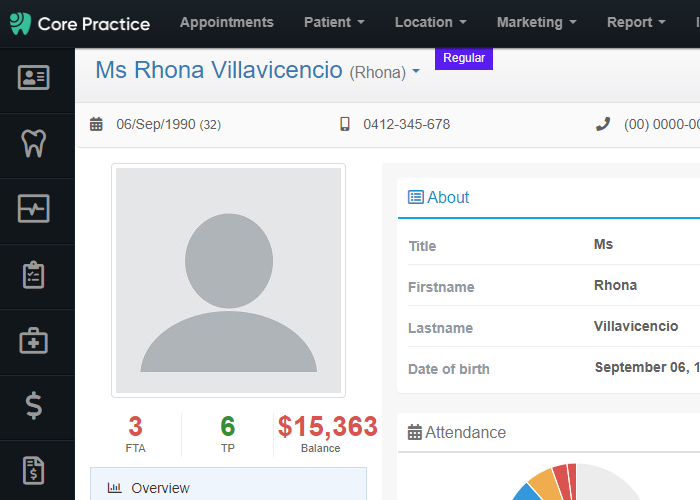Click the Title value Ms
The width and height of the screenshot is (700, 500).
coord(603,244)
